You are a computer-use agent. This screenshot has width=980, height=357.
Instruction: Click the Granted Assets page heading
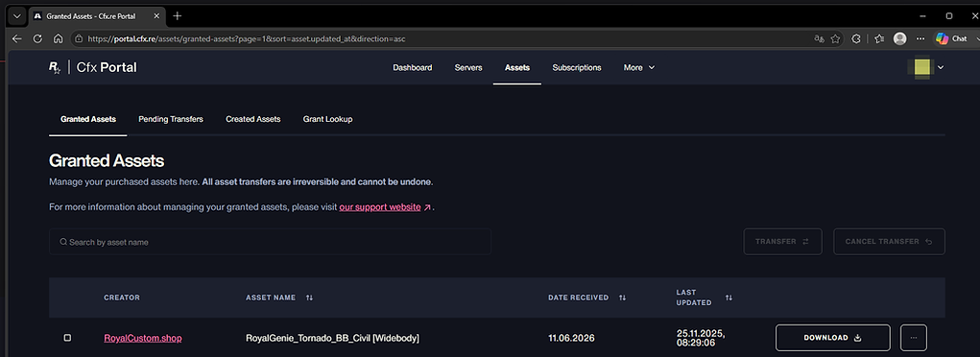[x=107, y=160]
